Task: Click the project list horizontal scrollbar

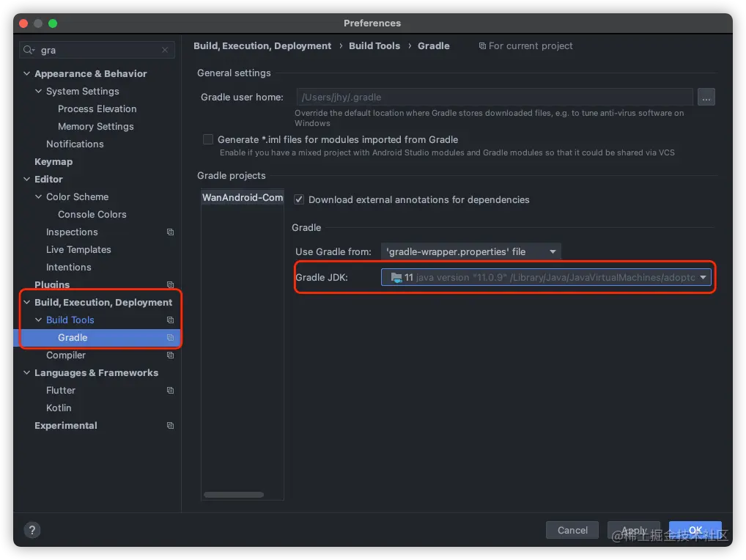Action: pos(234,495)
